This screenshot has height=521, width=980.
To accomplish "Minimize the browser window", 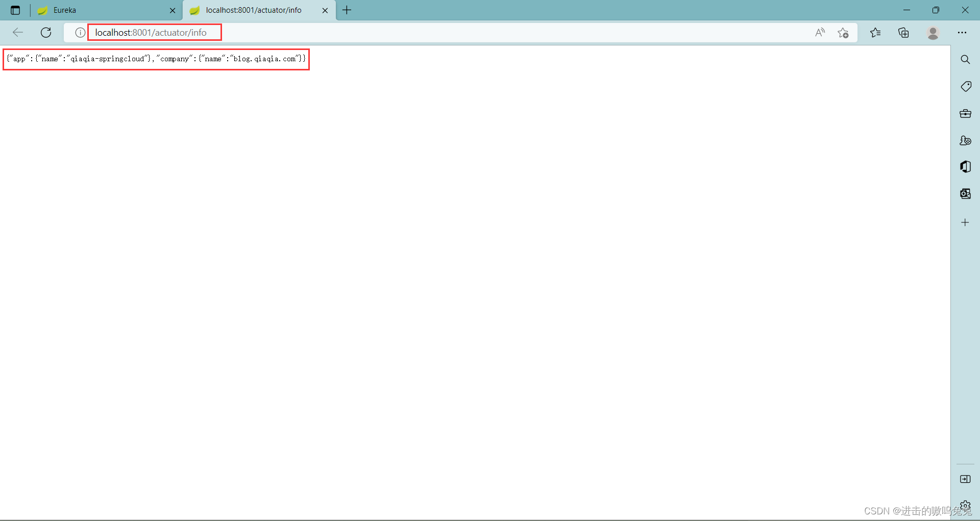I will pos(906,10).
